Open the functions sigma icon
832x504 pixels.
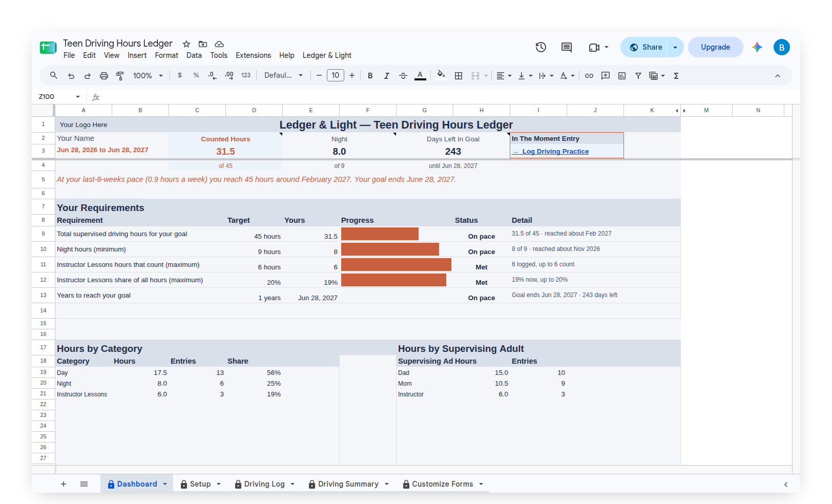coord(676,76)
